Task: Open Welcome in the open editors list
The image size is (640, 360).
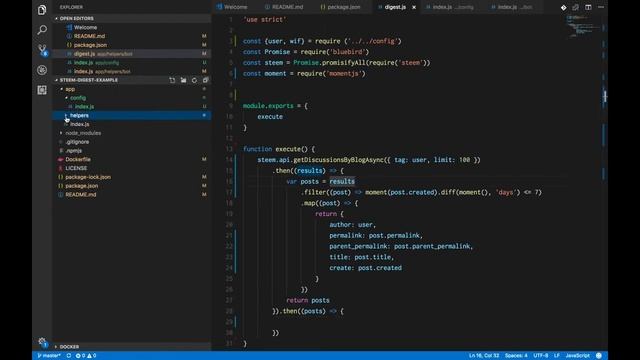Action: 85,27
